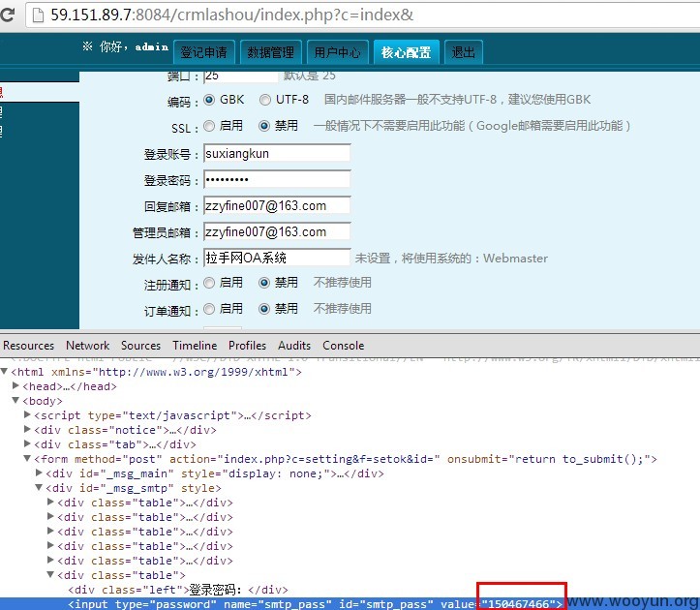Click the 登录账号 field with suxiangkun

pyautogui.click(x=277, y=154)
